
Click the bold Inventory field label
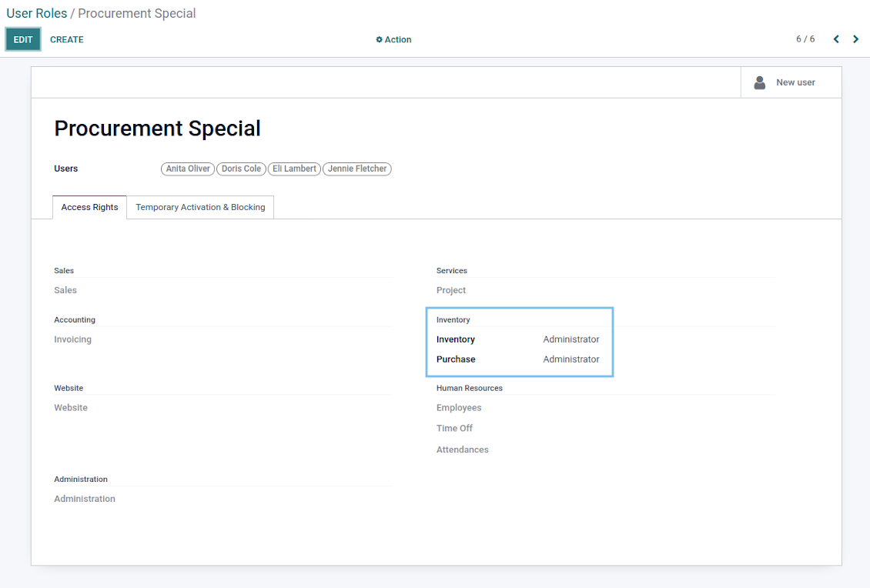(x=456, y=339)
